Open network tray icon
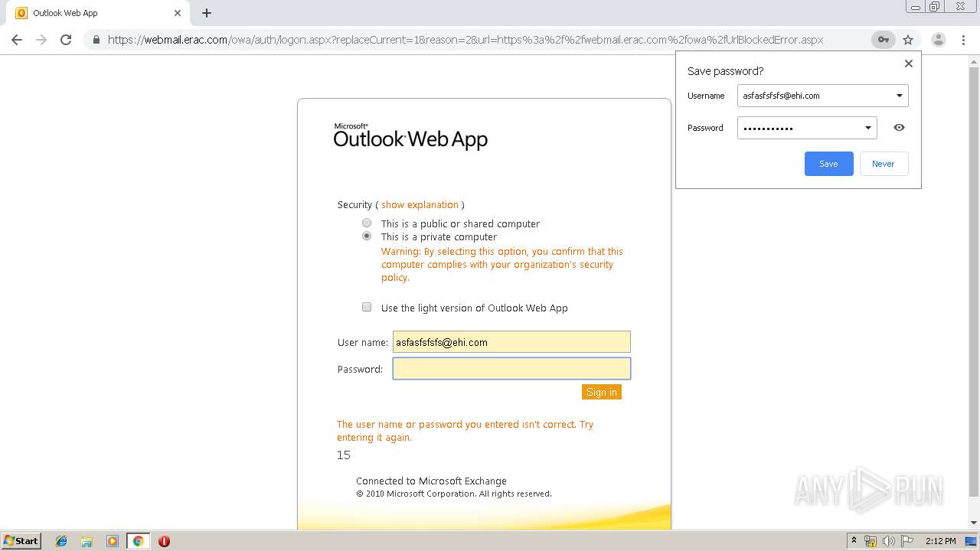The image size is (980, 551). [x=871, y=541]
